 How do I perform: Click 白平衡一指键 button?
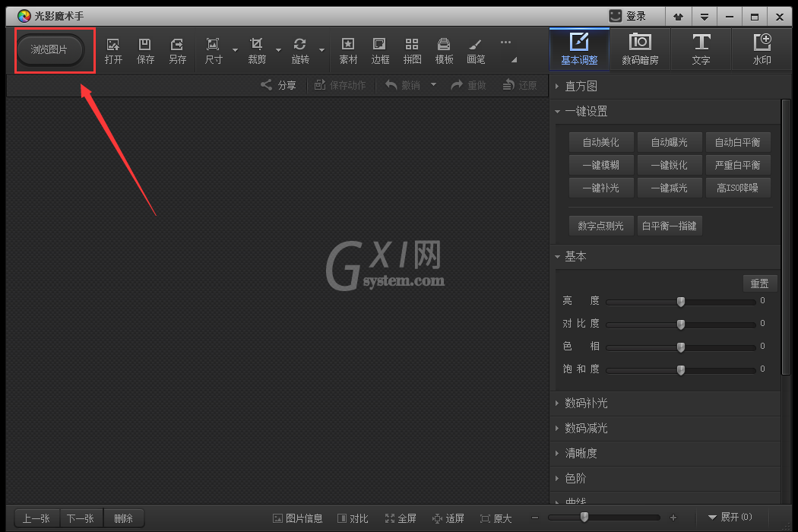tap(670, 226)
